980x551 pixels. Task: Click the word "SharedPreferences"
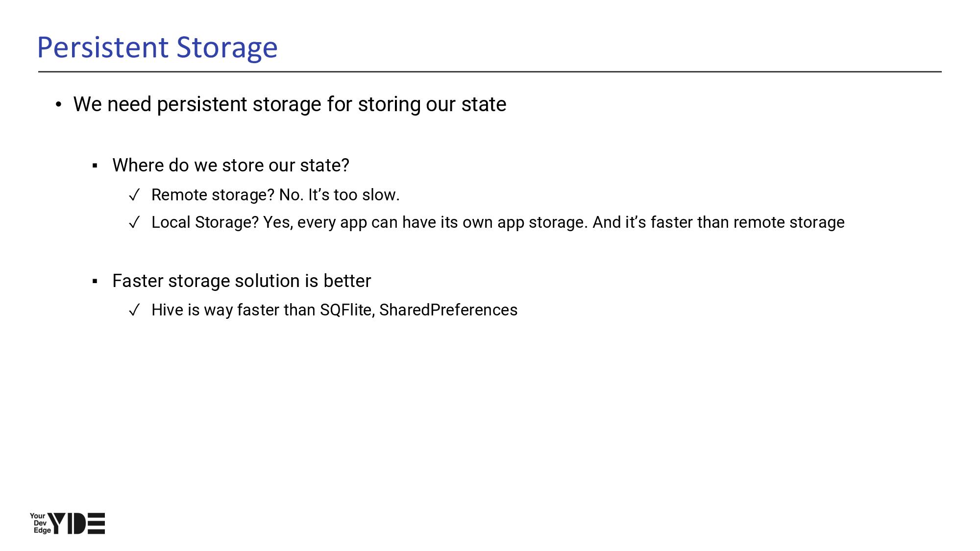(x=448, y=310)
